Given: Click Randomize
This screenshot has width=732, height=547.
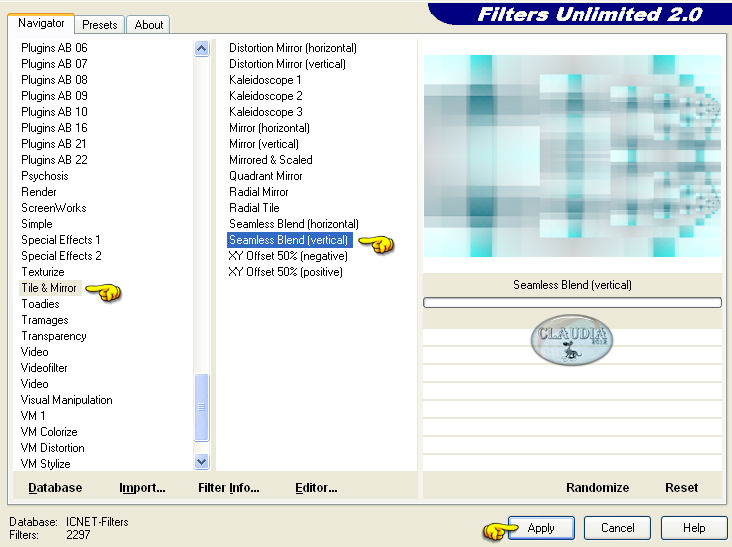Looking at the screenshot, I should pyautogui.click(x=598, y=488).
